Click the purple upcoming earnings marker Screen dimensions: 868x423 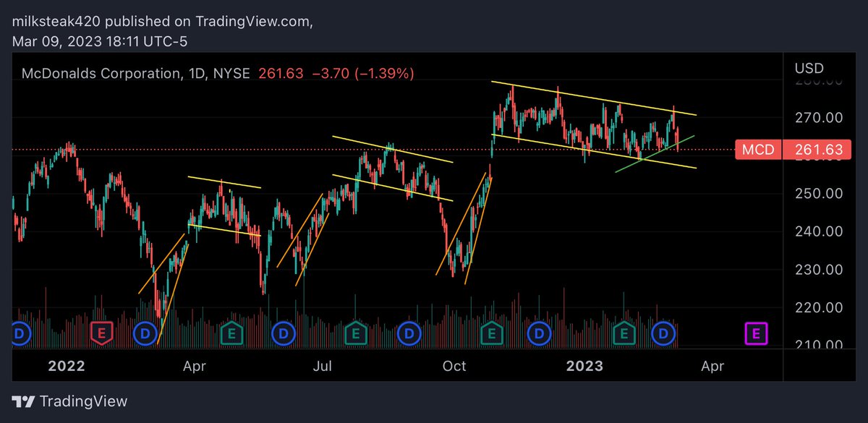coord(756,333)
